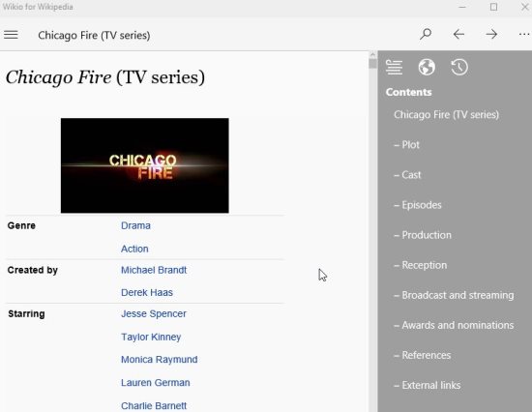
Task: Open the Michael Brandt link
Action: point(154,270)
